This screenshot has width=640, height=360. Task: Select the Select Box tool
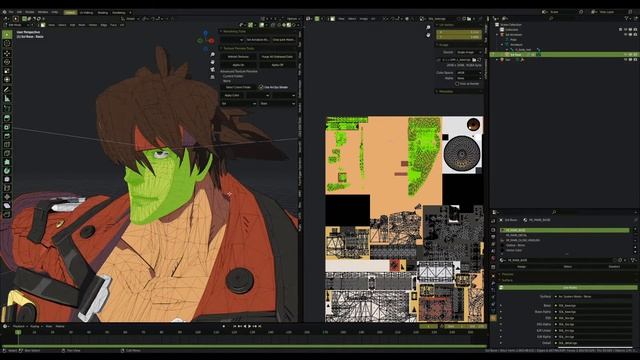[x=7, y=35]
